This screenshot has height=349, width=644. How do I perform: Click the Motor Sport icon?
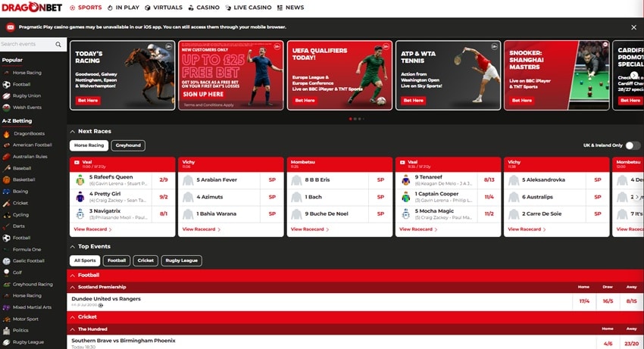(6, 319)
